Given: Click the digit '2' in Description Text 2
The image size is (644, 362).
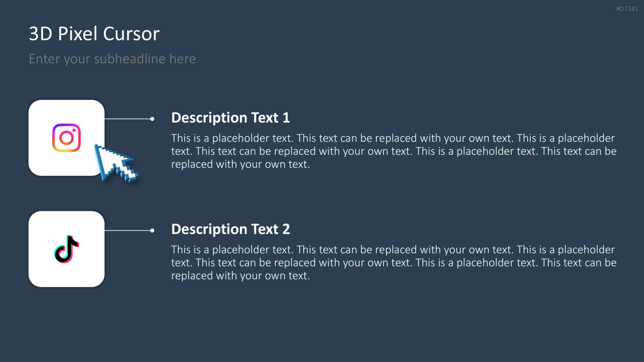Looking at the screenshot, I should (x=286, y=229).
